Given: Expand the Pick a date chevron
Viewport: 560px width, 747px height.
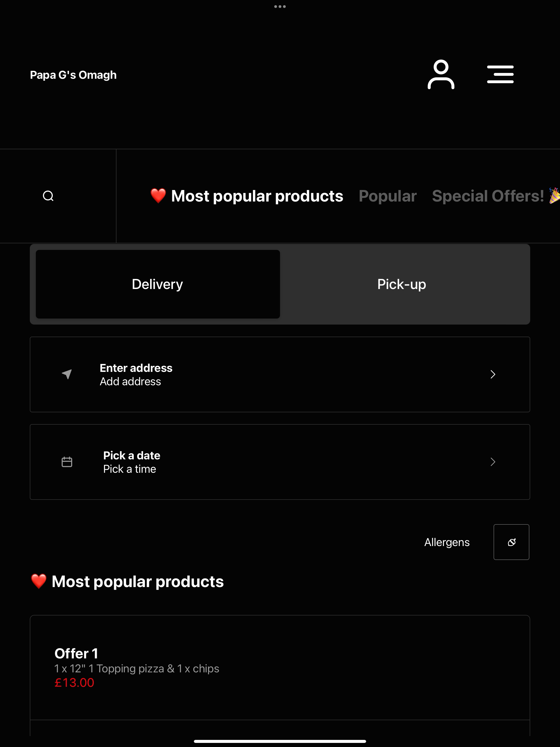Looking at the screenshot, I should click(x=493, y=462).
